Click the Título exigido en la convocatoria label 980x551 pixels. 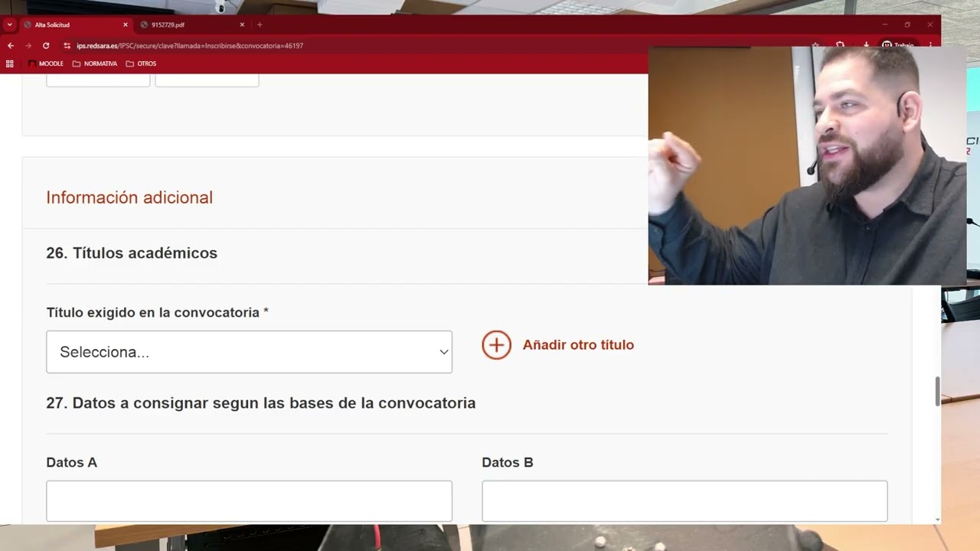[157, 312]
